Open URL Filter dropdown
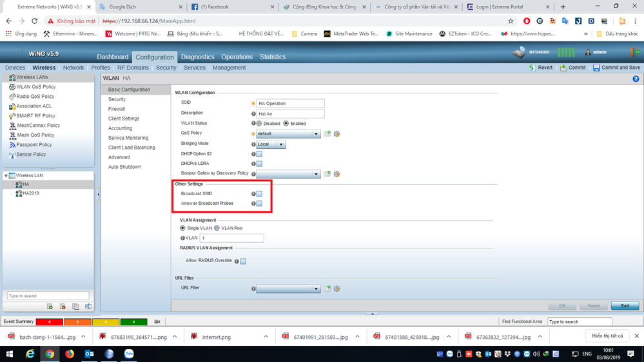Image resolution: width=644 pixels, height=362 pixels. (x=288, y=289)
